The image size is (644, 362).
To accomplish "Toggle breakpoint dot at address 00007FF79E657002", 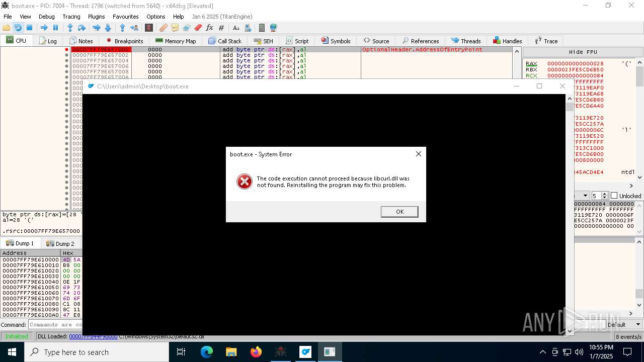I will 66,55.
